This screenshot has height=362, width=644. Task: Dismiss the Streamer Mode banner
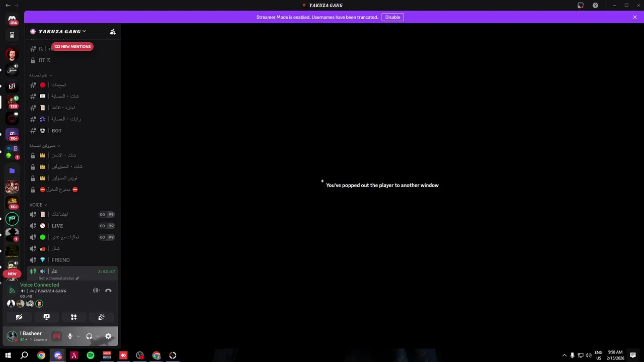635,17
